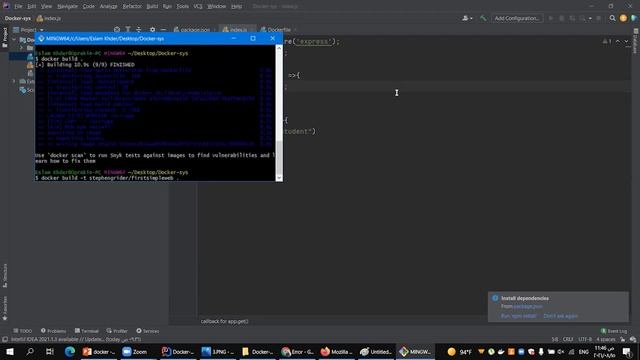
Task: Click the green Build hammer icon
Action: 483,18
